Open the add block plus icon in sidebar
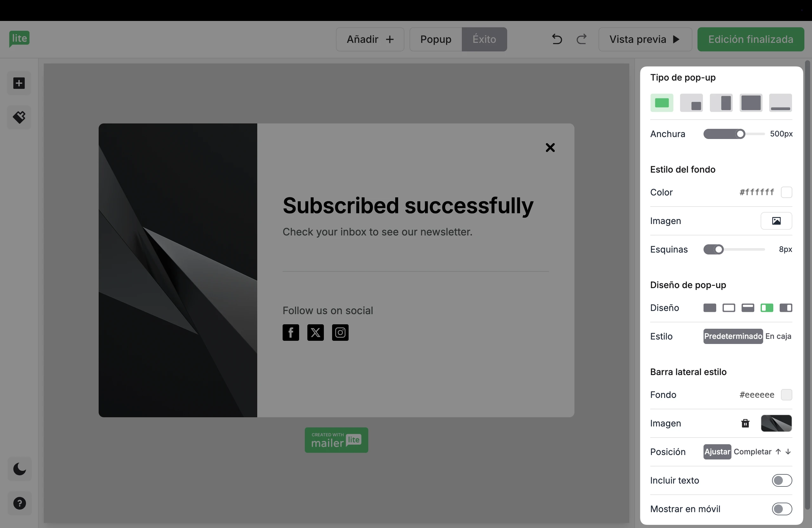This screenshot has height=528, width=812. pos(19,83)
